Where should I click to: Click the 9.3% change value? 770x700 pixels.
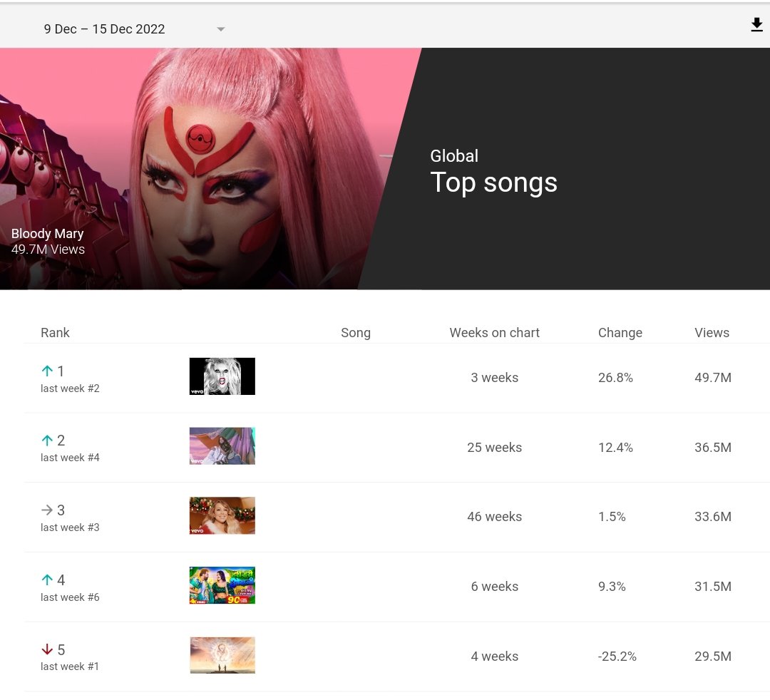612,586
